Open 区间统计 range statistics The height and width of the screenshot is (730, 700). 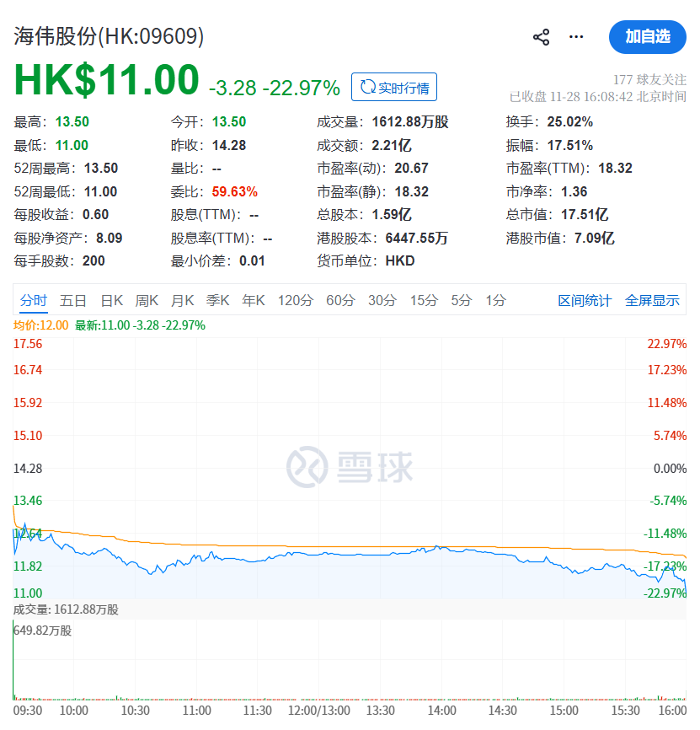pyautogui.click(x=585, y=301)
